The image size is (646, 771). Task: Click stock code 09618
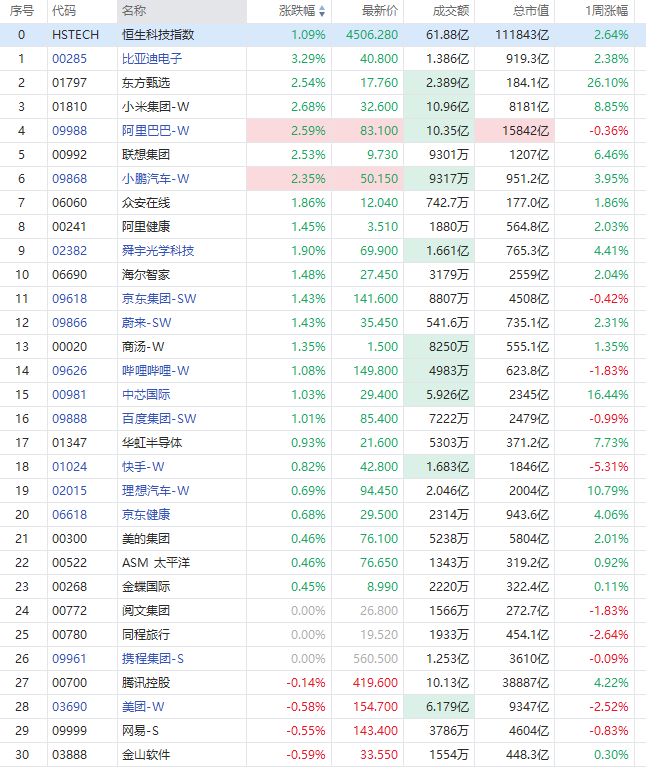pyautogui.click(x=69, y=299)
